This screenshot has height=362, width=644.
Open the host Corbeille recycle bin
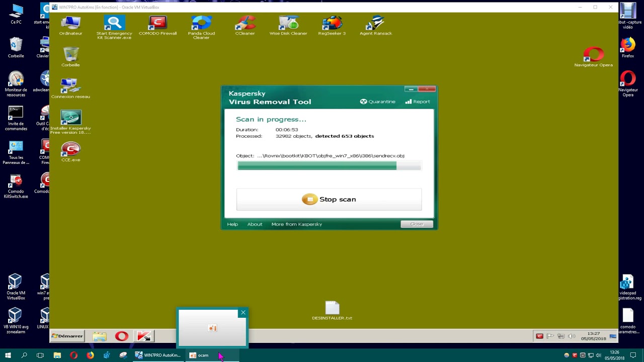(x=16, y=48)
